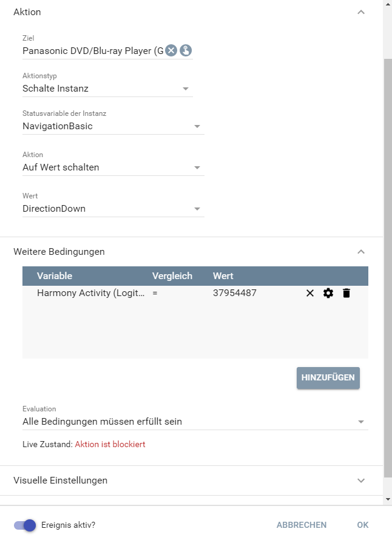
Task: Open the Aktionstyp 'Schalte Instanz' dropdown
Action: click(x=107, y=89)
